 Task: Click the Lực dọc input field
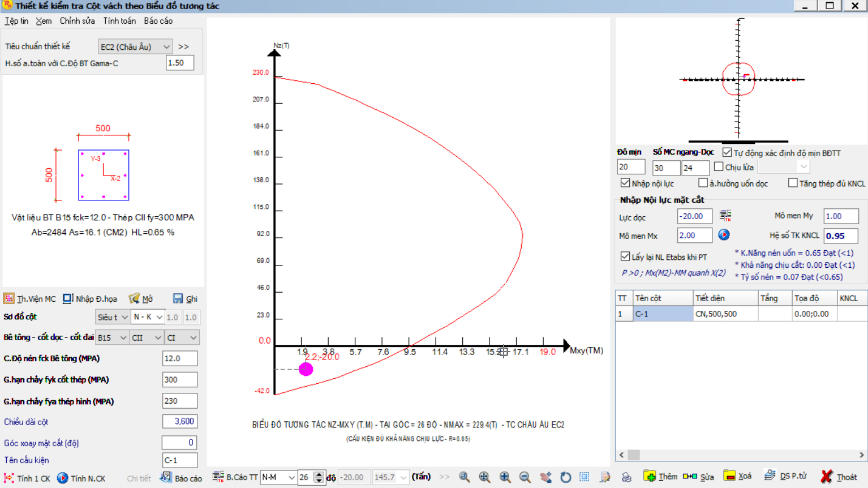(x=695, y=216)
